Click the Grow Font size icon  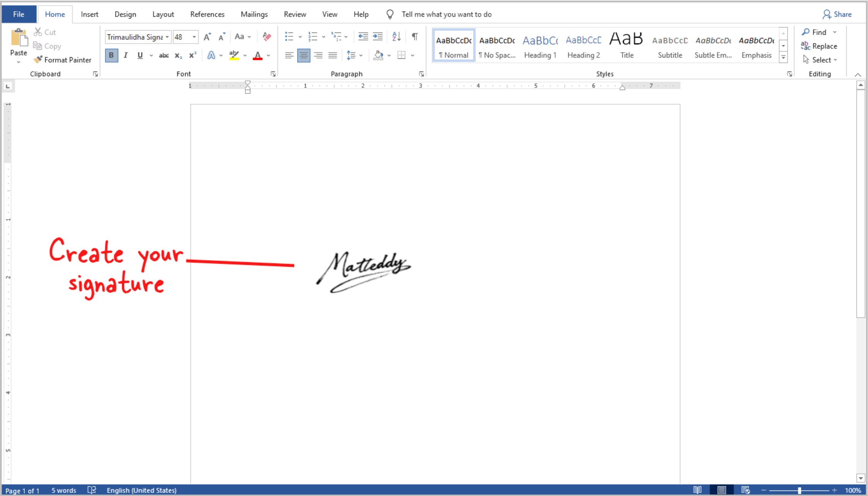[x=207, y=37]
